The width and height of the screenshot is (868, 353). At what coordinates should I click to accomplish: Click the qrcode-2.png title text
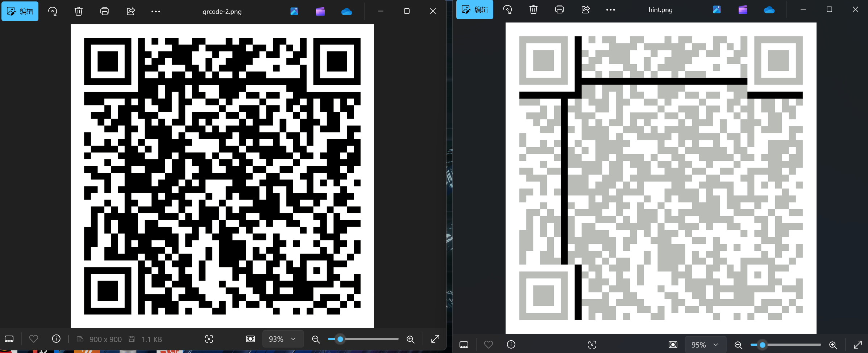pyautogui.click(x=222, y=11)
